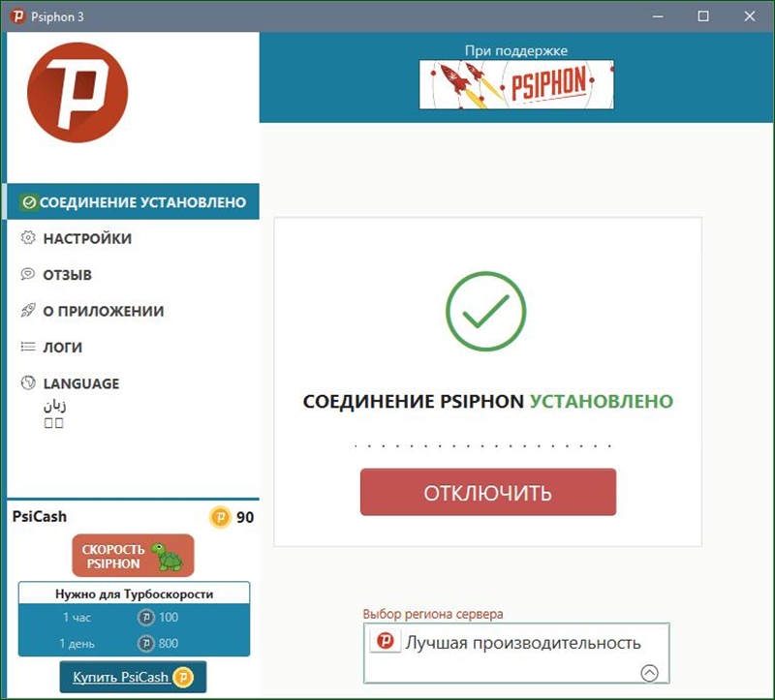This screenshot has width=775, height=700.
Task: Click the Купить PsiCash button
Action: click(x=133, y=677)
